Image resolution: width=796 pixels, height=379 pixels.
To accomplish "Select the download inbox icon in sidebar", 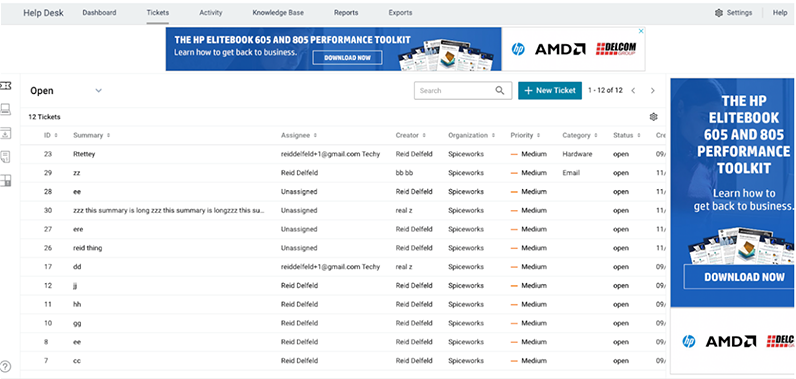I will (x=6, y=133).
